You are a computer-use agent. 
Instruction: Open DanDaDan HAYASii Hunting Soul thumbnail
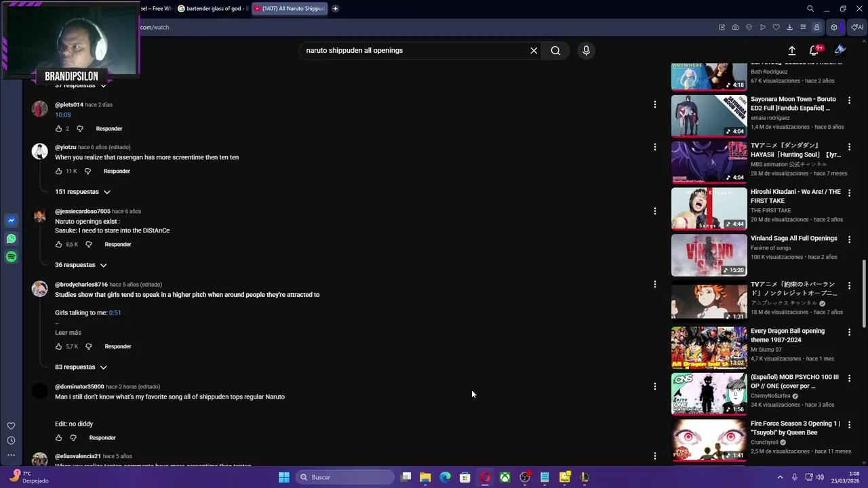709,163
